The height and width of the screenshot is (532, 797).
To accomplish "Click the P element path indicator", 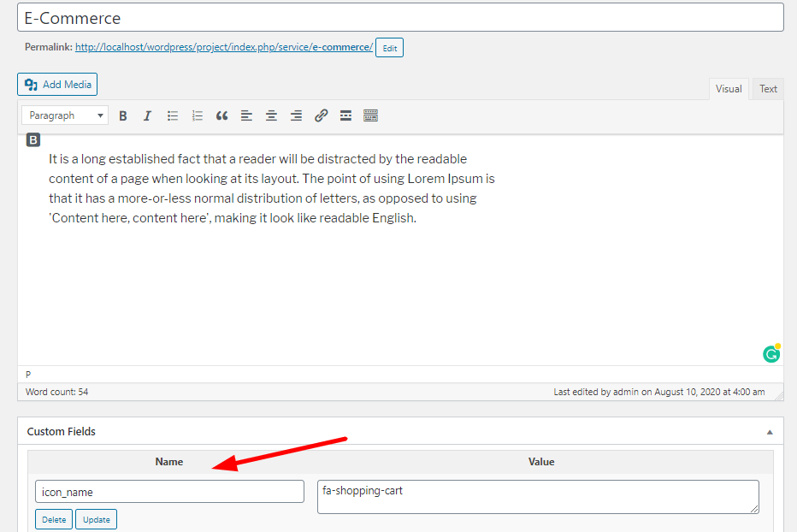I will [x=28, y=375].
